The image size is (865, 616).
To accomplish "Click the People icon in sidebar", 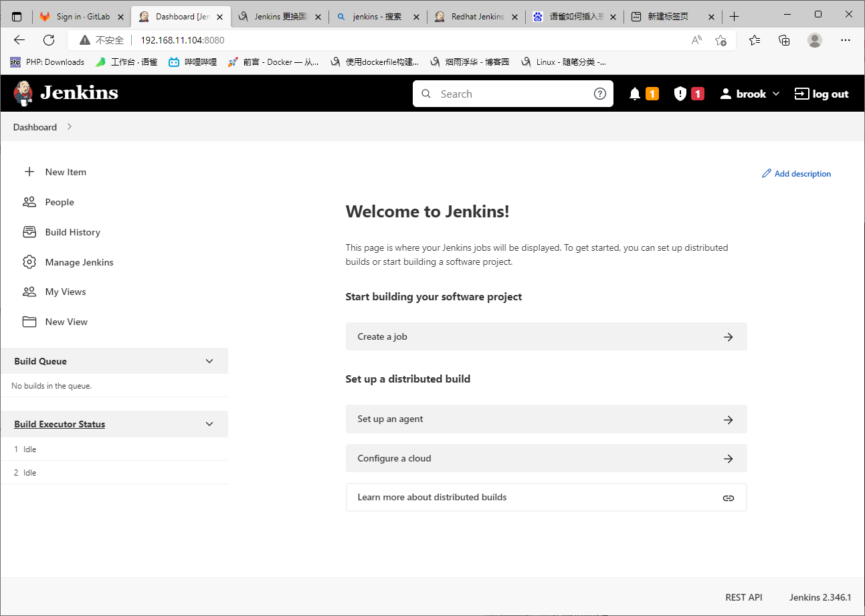I will 29,202.
